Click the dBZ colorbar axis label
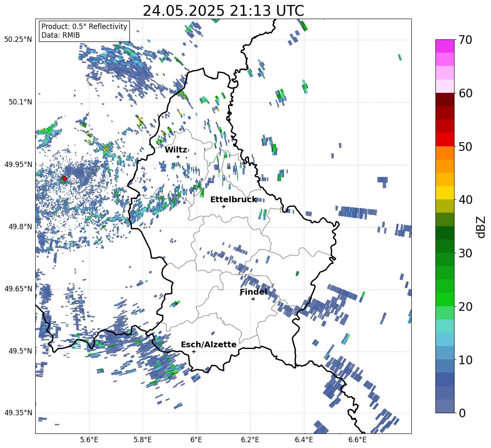491x448 pixels. tap(481, 227)
